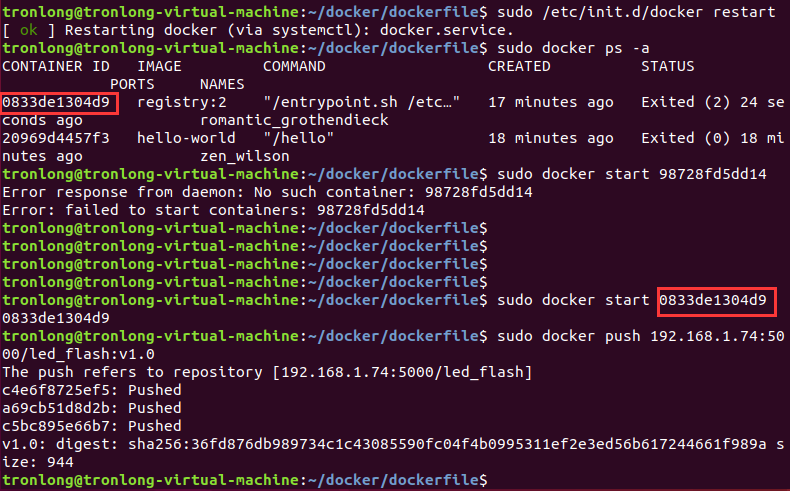Click the COMMAND column header

294,66
